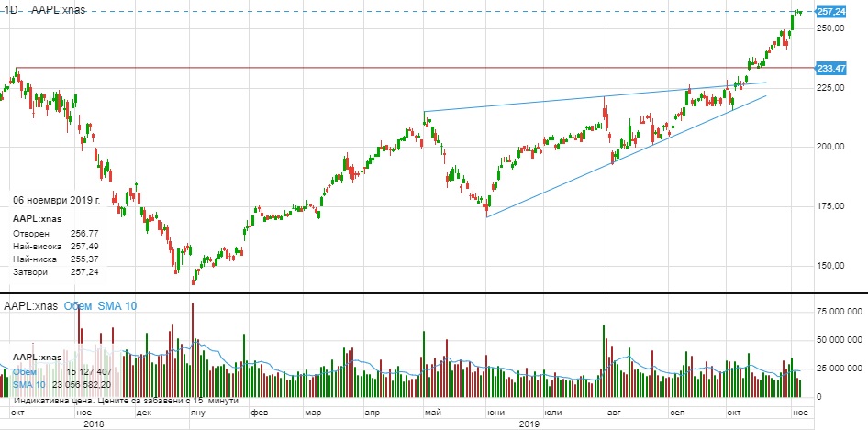This screenshot has height=430, width=868.
Task: Click the Отворен value 256,77
Action: point(84,234)
